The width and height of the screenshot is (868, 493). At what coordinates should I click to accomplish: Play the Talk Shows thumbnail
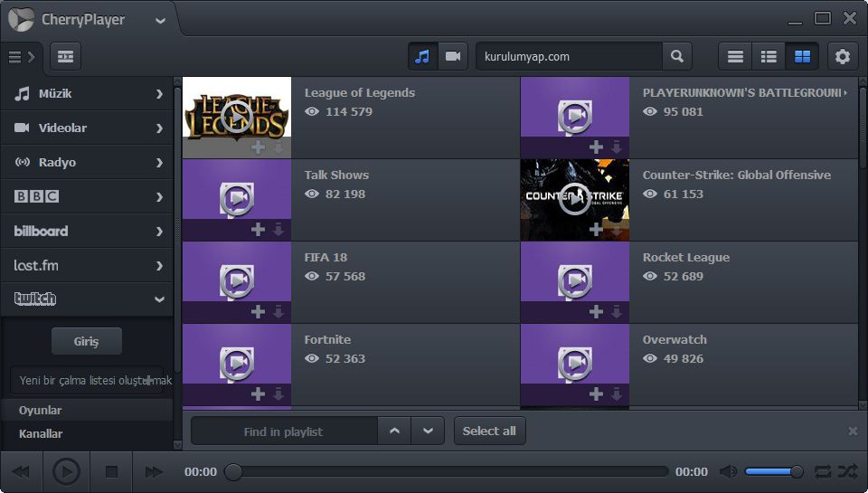tap(237, 198)
